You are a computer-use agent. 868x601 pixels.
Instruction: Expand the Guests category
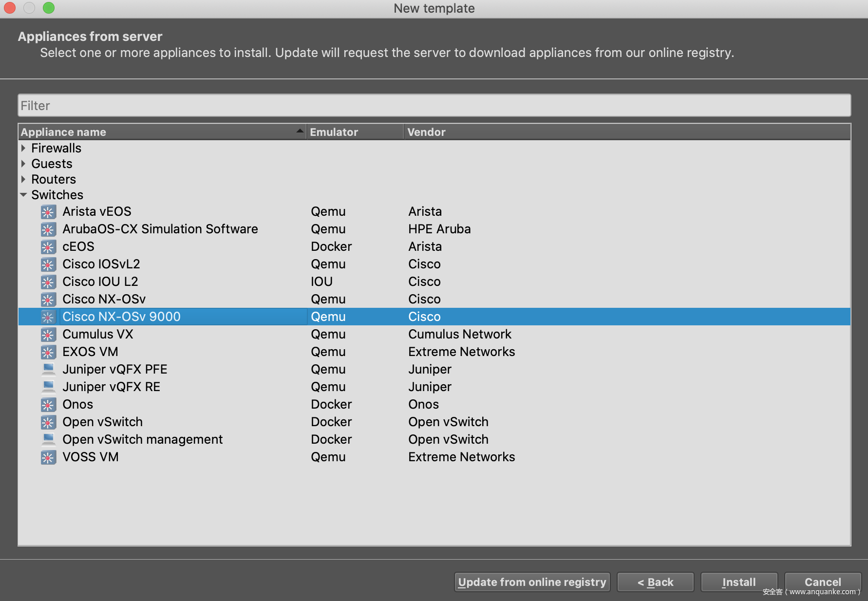[x=23, y=164]
